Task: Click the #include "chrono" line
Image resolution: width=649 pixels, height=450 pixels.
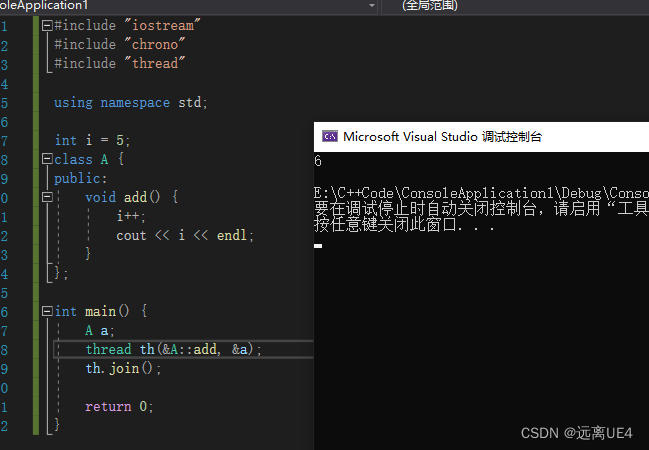Action: coord(119,45)
